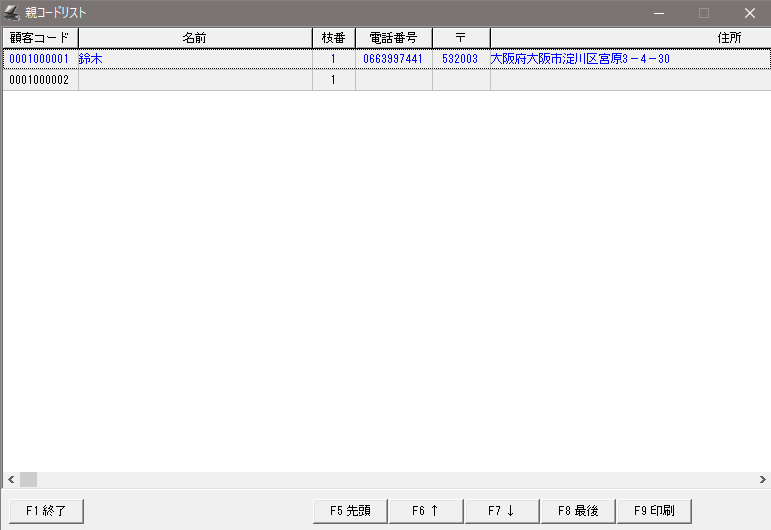Click the app icon in title bar
Screen dimensions: 771x530
click(x=12, y=13)
